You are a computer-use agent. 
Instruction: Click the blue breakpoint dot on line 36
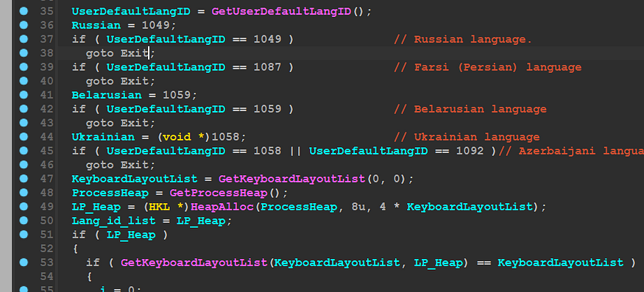[24, 25]
